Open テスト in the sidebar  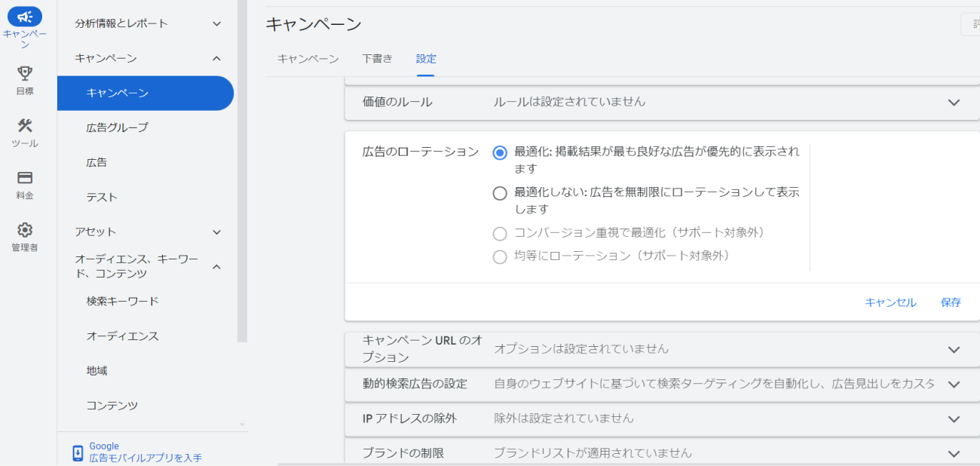102,197
